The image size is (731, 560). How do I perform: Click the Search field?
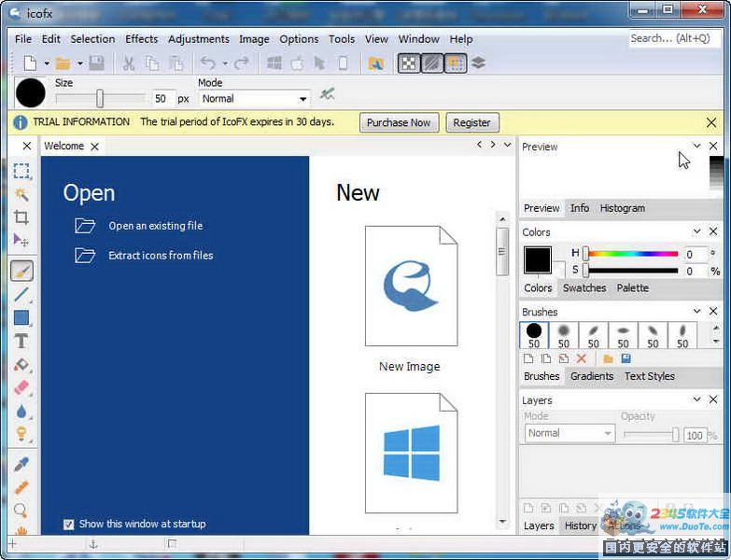click(x=673, y=38)
